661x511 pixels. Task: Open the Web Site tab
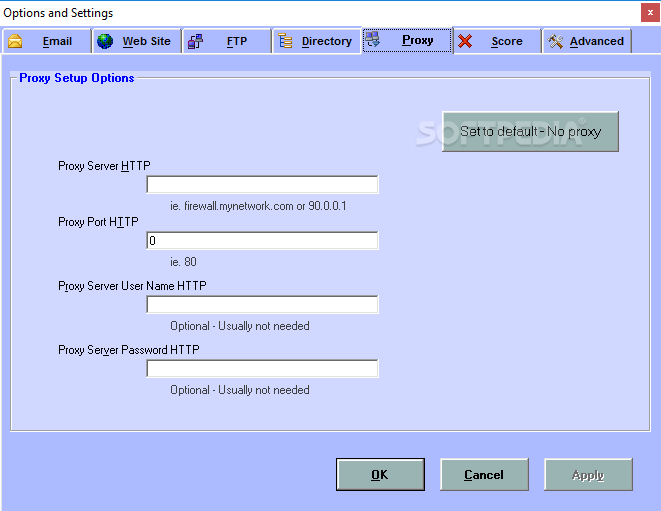[x=137, y=41]
